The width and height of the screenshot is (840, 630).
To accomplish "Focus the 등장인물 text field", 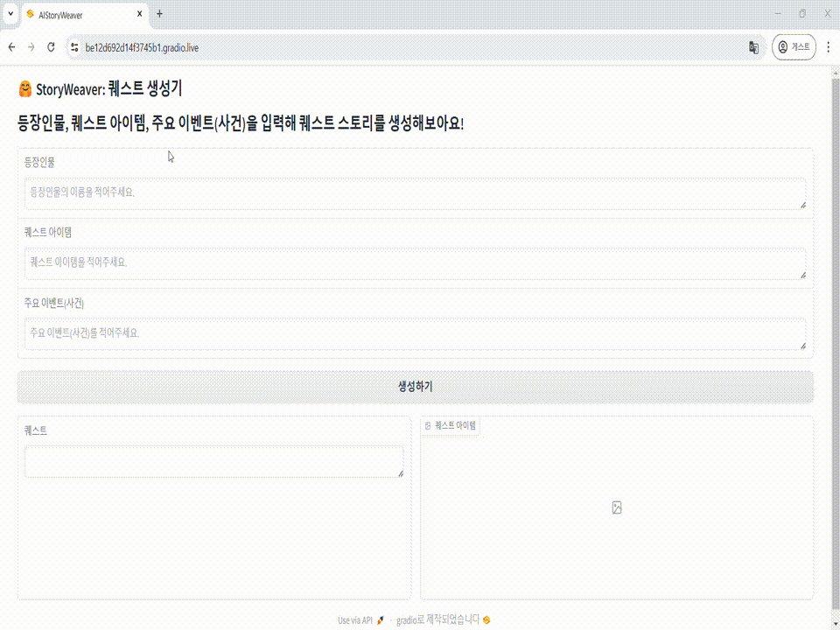I will [x=413, y=192].
